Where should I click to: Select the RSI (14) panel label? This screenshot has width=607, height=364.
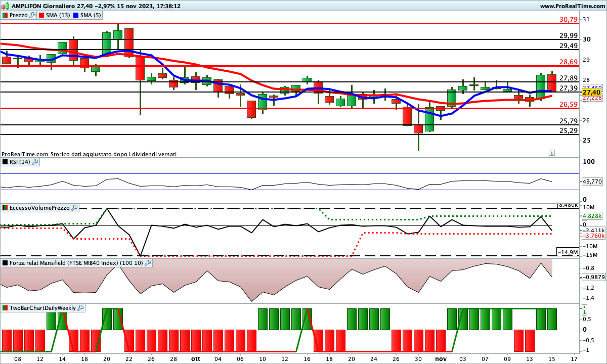(x=20, y=162)
